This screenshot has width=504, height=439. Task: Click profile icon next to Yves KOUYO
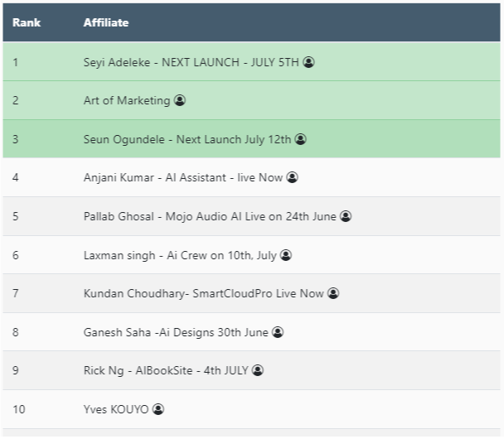tap(158, 409)
